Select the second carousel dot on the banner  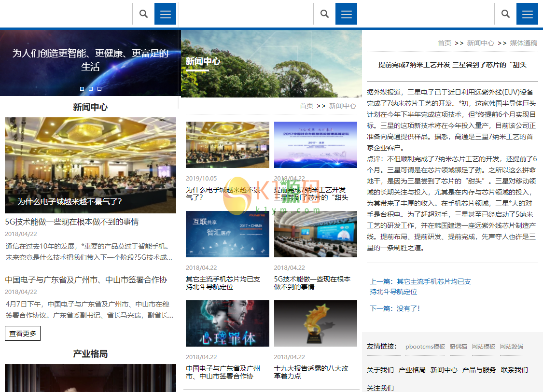[x=91, y=89]
